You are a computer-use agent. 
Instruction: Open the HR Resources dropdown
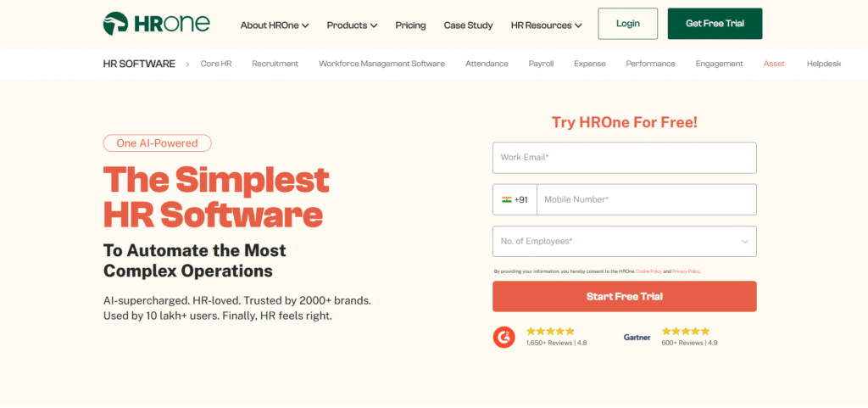coord(547,25)
